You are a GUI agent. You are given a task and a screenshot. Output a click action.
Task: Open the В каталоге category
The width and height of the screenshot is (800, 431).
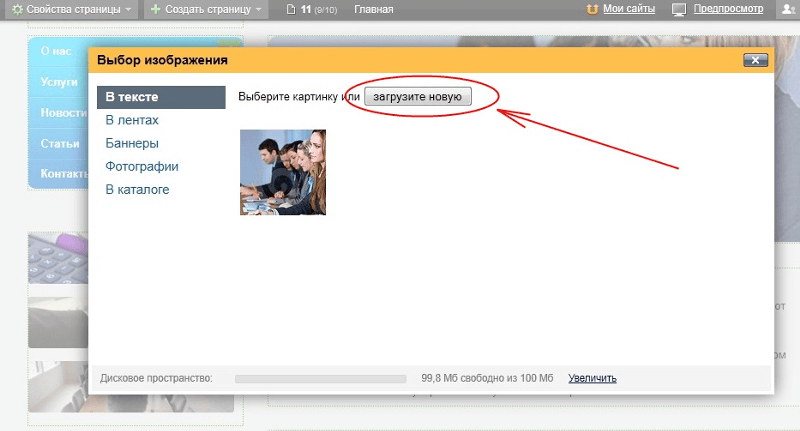137,189
